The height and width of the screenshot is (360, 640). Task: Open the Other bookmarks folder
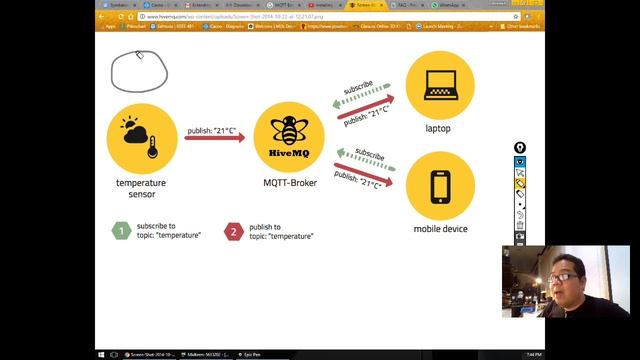[x=520, y=27]
